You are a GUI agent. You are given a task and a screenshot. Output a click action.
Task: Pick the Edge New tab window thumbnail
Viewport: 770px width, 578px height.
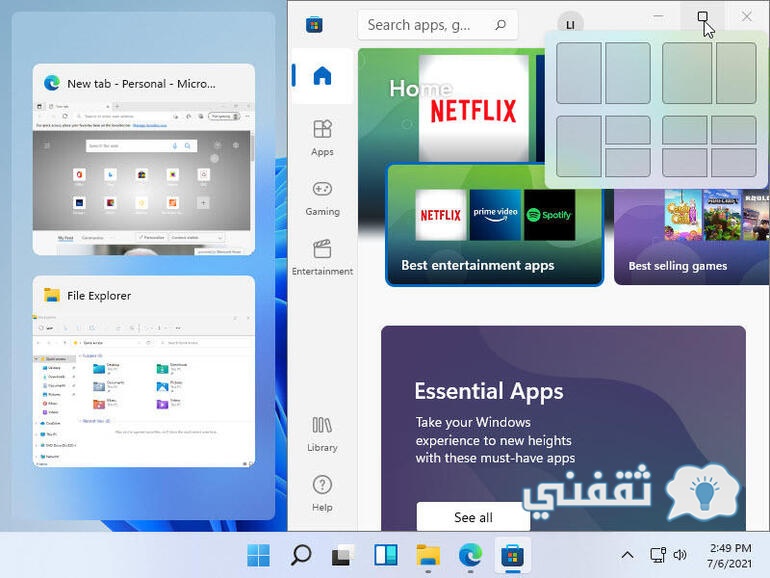click(x=144, y=160)
